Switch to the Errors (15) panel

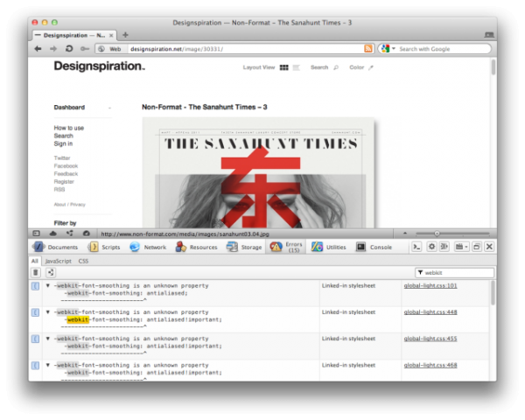[x=286, y=247]
